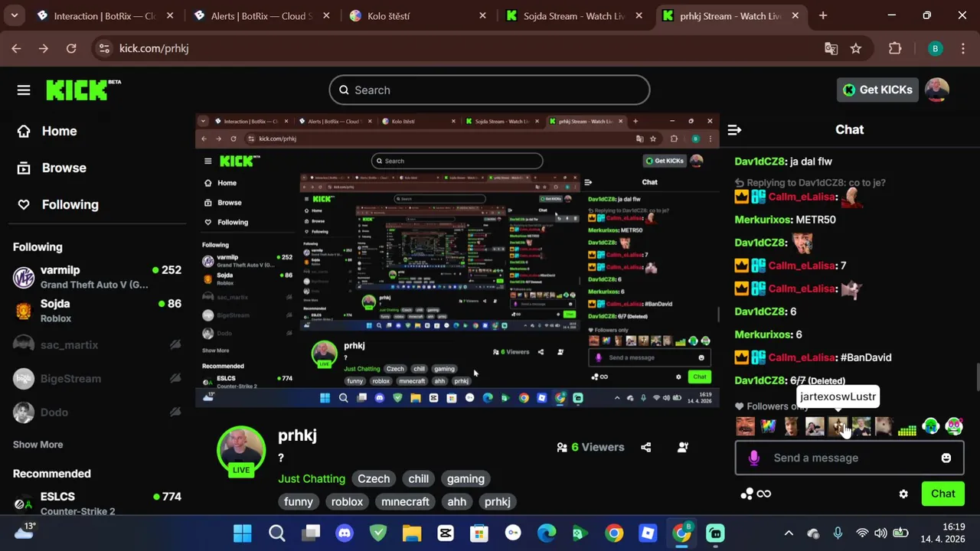Insert the laughing man emote into chat
Screen dimensions: 980x551
tap(745, 426)
